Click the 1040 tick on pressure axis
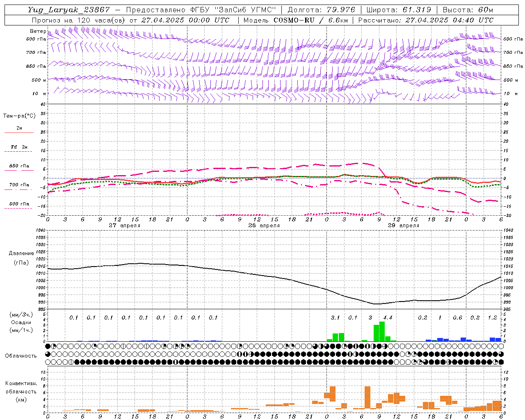 [40, 231]
